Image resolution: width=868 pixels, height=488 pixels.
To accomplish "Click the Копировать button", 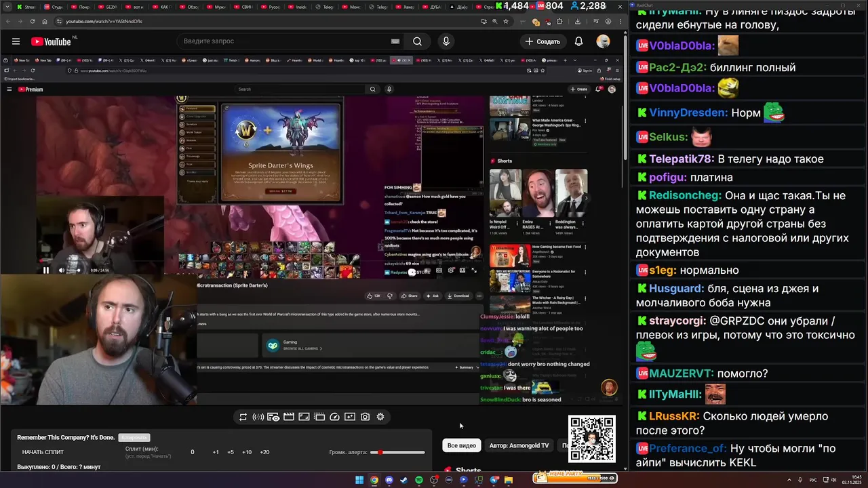I will pos(134,438).
